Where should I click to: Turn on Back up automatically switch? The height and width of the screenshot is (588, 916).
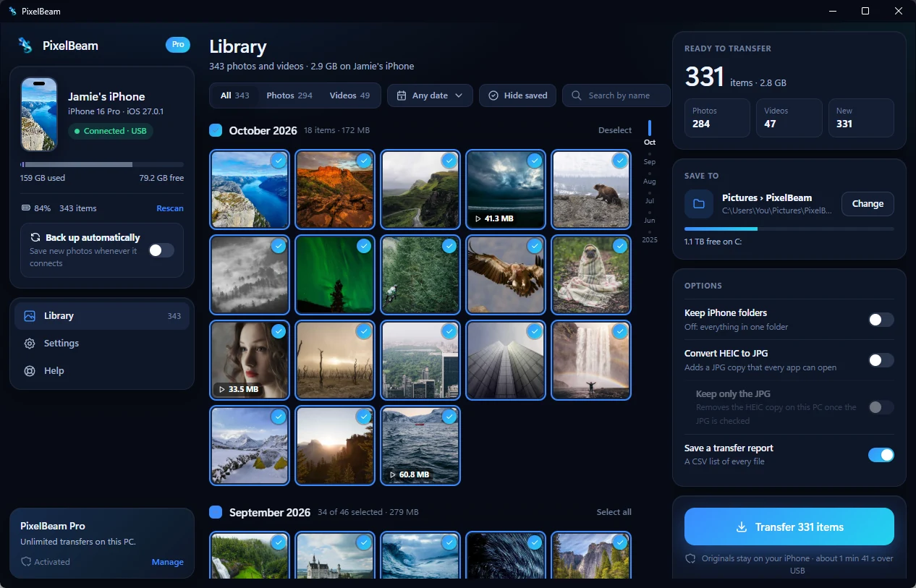pos(161,250)
